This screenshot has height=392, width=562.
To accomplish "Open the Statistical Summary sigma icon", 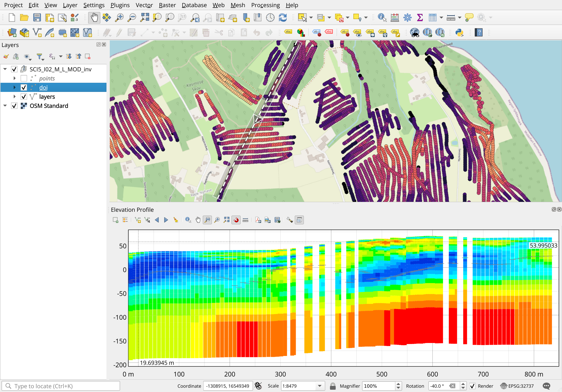I will tap(420, 18).
